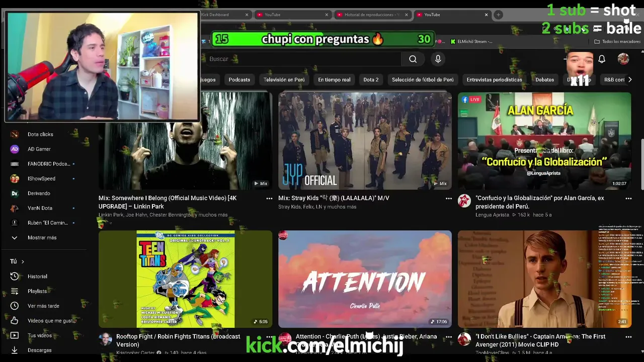Screen dimensions: 644x362
Task: Click the Buscar search field
Action: pyautogui.click(x=302, y=59)
